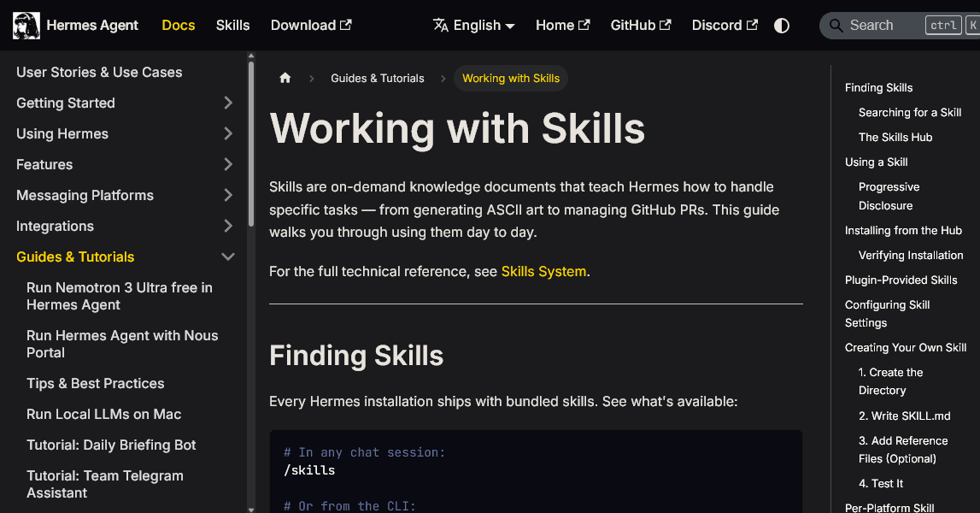
Task: Click the sidebar scrollbar down arrow
Action: coord(251,510)
